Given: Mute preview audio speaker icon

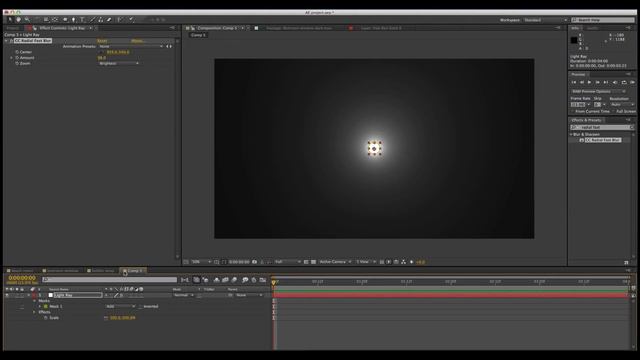Looking at the screenshot, I should click(x=615, y=82).
